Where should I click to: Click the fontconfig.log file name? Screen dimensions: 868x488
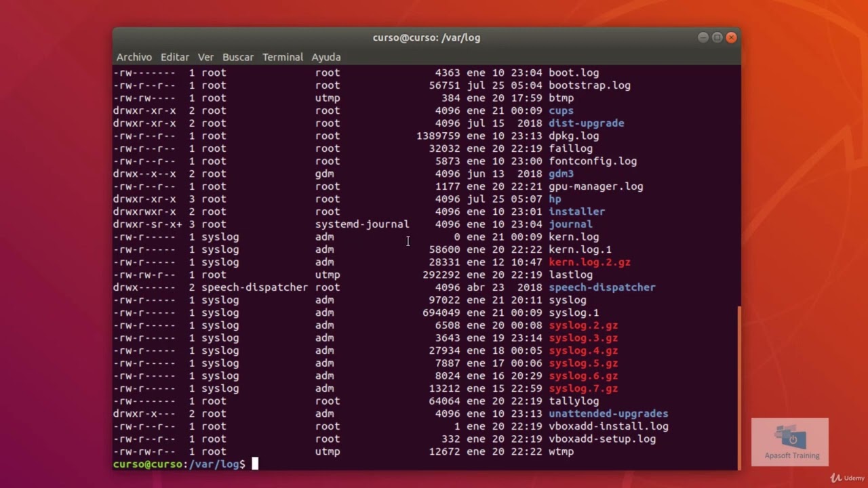(593, 161)
